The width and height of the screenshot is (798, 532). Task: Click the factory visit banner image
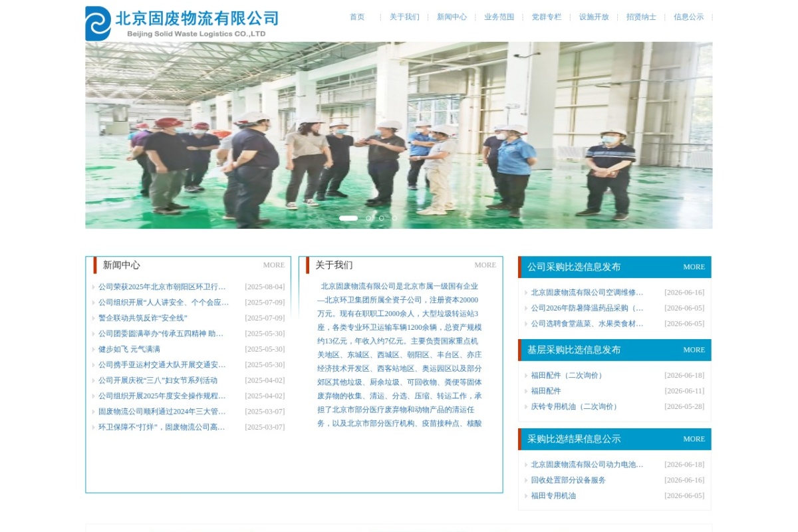pyautogui.click(x=399, y=135)
